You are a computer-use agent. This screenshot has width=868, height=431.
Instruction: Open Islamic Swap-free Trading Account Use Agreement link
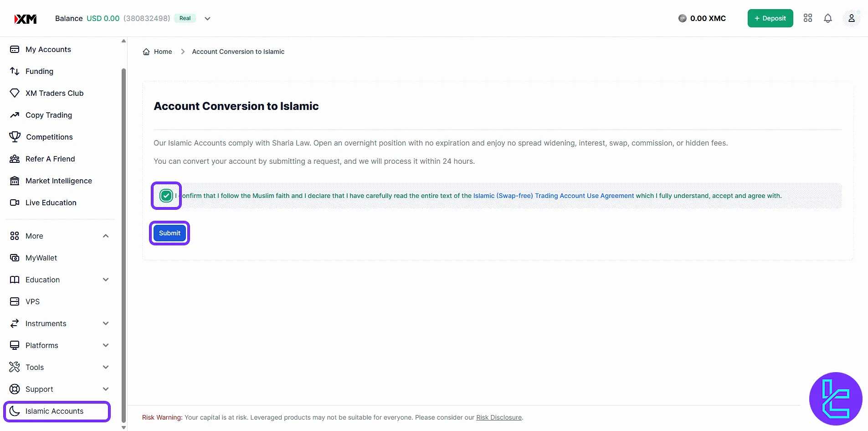pos(554,196)
